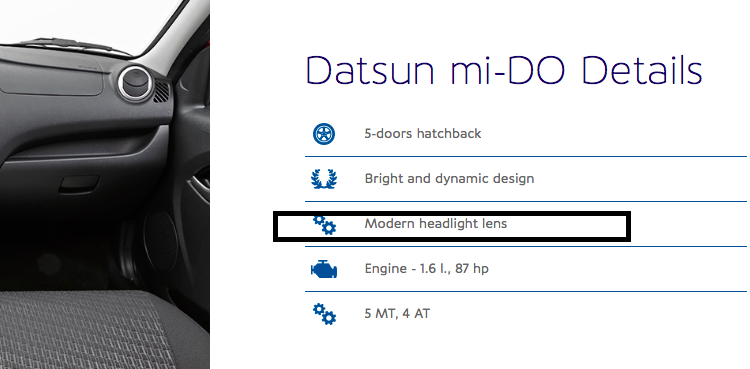Click the Modern headlight lens text
Screen dimensions: 750x369
pos(435,224)
